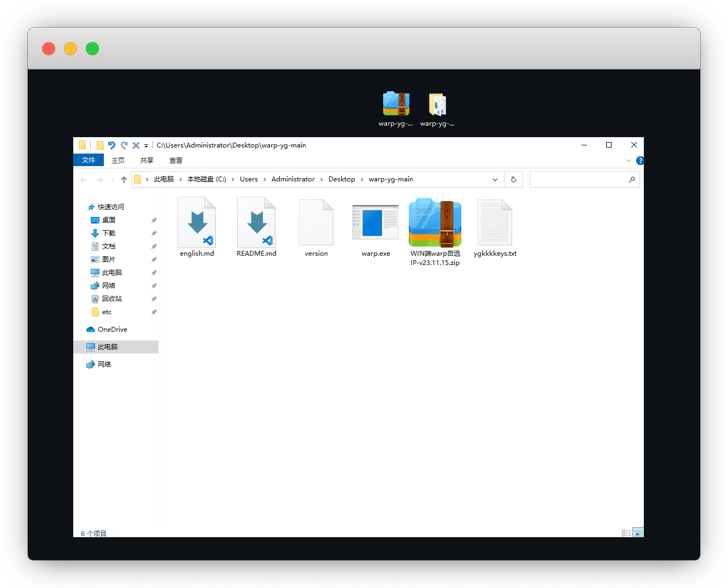Click the 6 个项目 status bar text
The height and width of the screenshot is (588, 728).
click(x=93, y=533)
